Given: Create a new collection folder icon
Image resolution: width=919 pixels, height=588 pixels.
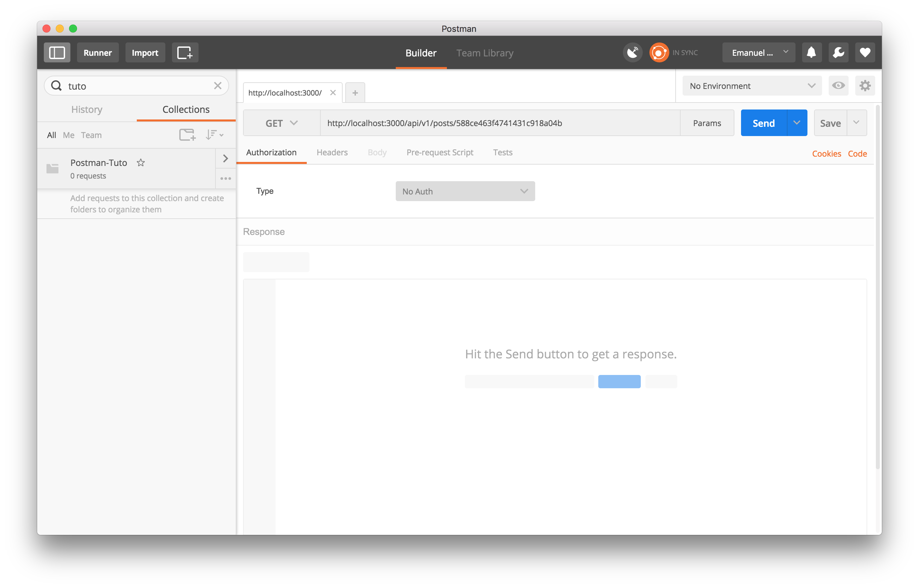Looking at the screenshot, I should 187,135.
